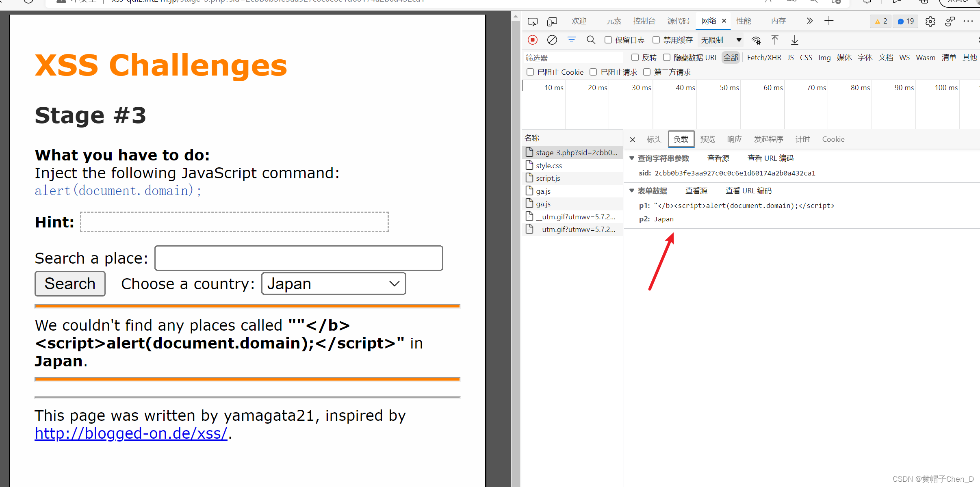This screenshot has height=487, width=980.
Task: Click the Search button
Action: (x=70, y=284)
